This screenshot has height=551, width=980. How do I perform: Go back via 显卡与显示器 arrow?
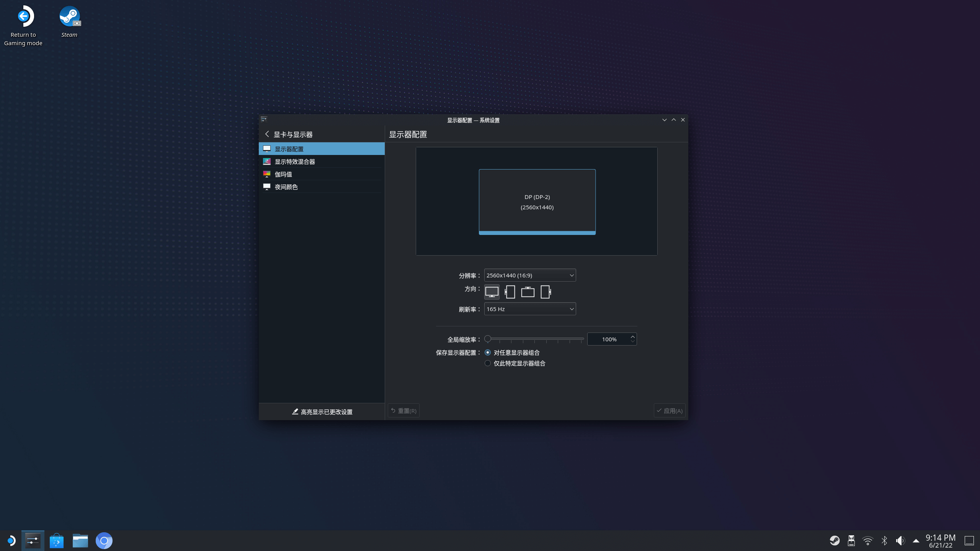click(267, 134)
